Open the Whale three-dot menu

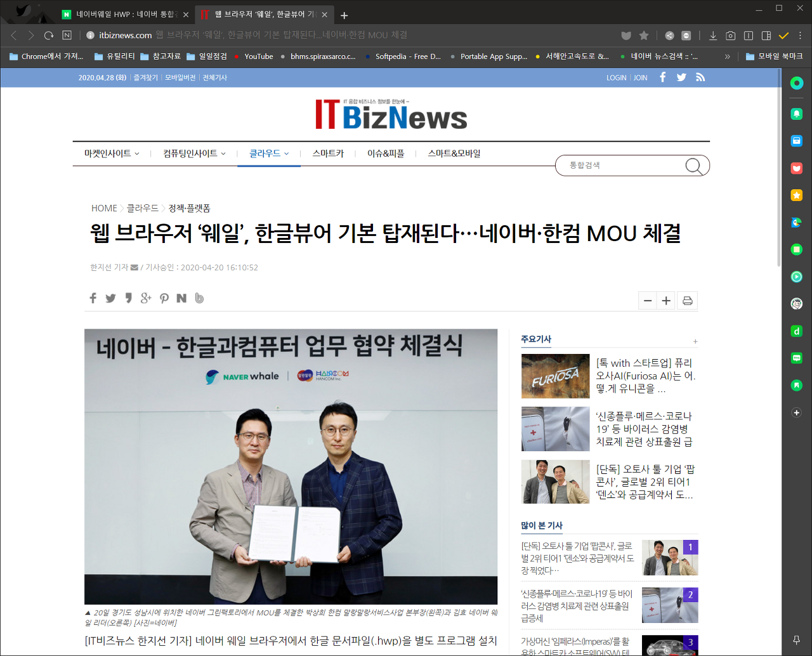[800, 36]
